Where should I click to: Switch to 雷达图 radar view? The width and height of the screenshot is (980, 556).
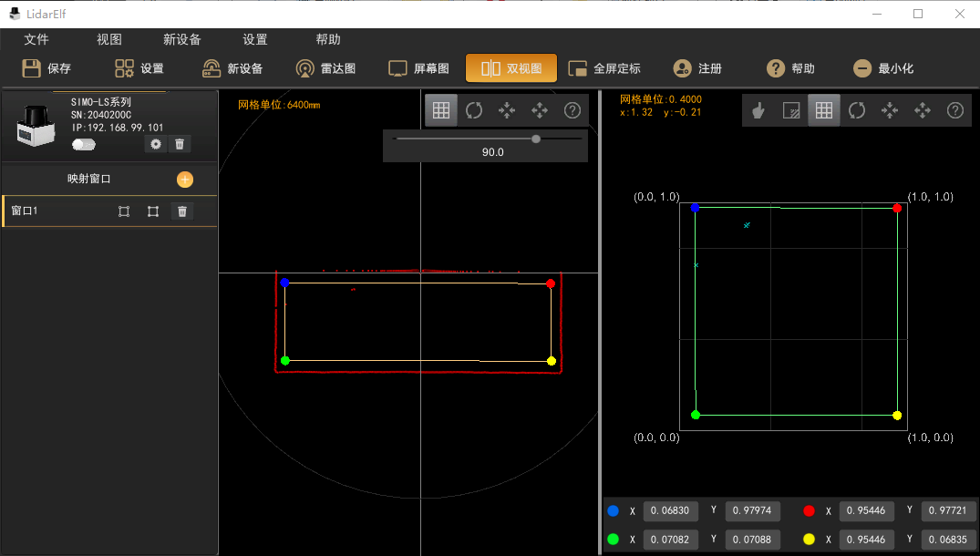tap(325, 68)
